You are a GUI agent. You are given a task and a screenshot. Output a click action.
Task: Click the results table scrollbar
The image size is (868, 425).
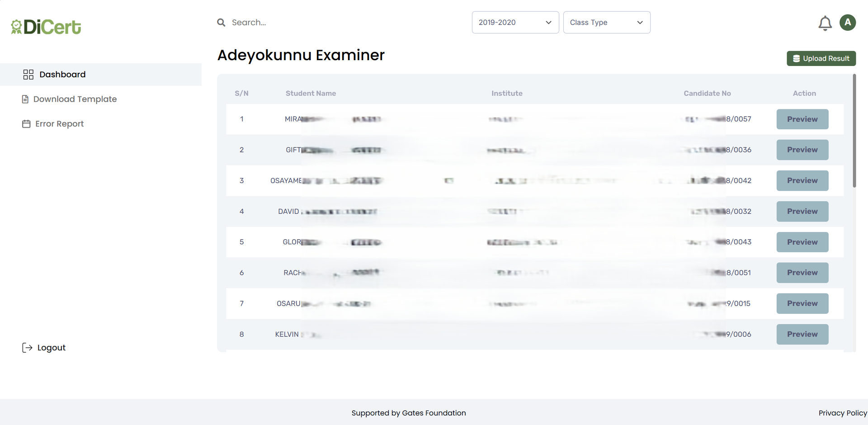[x=854, y=131]
